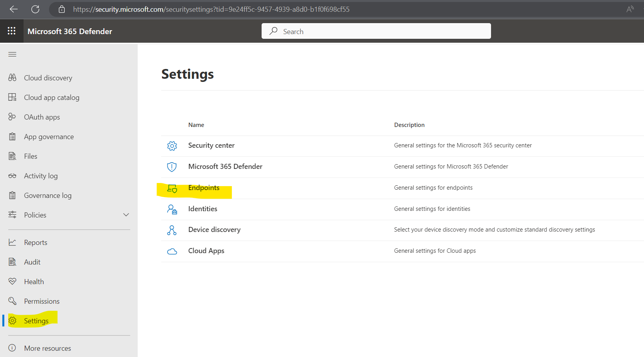Click the Microsoft 365 security center description

pyautogui.click(x=463, y=145)
